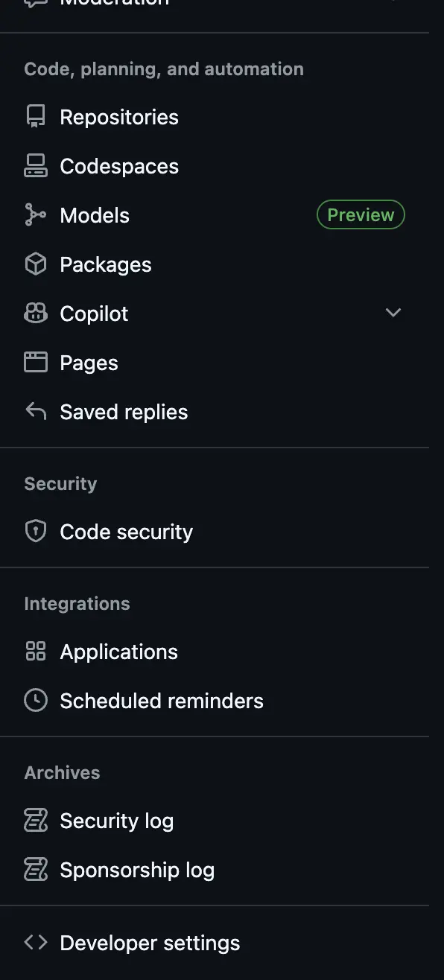Open Developer settings

coord(149,941)
